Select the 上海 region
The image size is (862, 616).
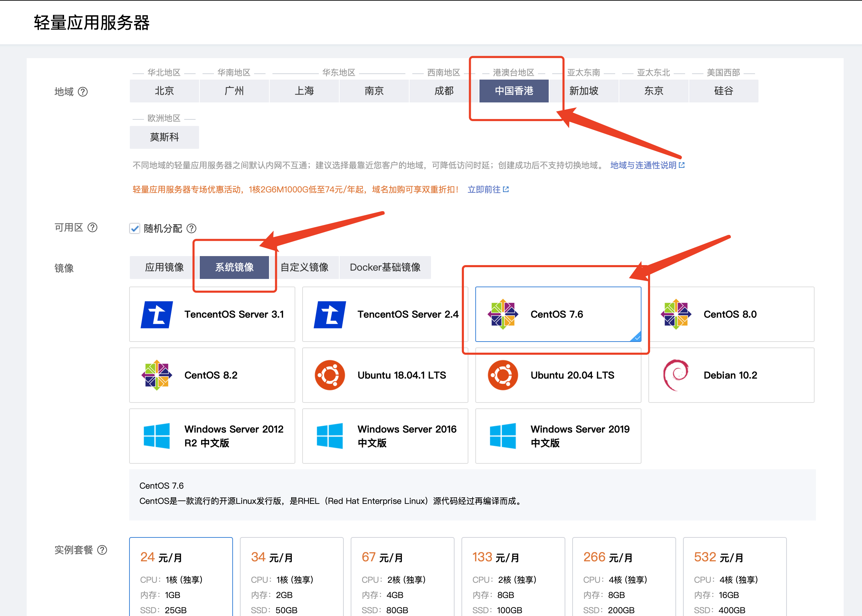(304, 91)
